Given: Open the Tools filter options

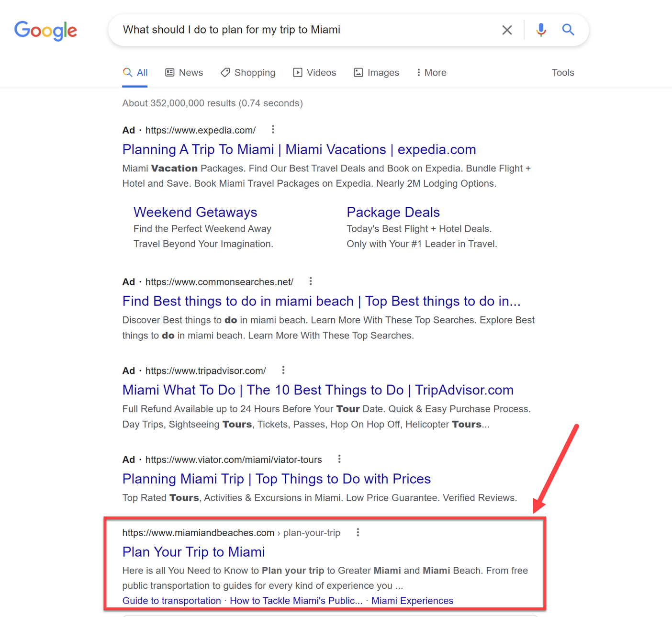Looking at the screenshot, I should coord(562,73).
